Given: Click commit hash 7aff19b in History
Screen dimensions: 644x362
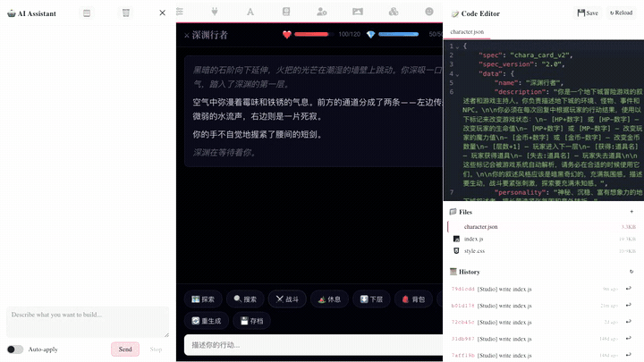Looking at the screenshot, I should pyautogui.click(x=463, y=356).
